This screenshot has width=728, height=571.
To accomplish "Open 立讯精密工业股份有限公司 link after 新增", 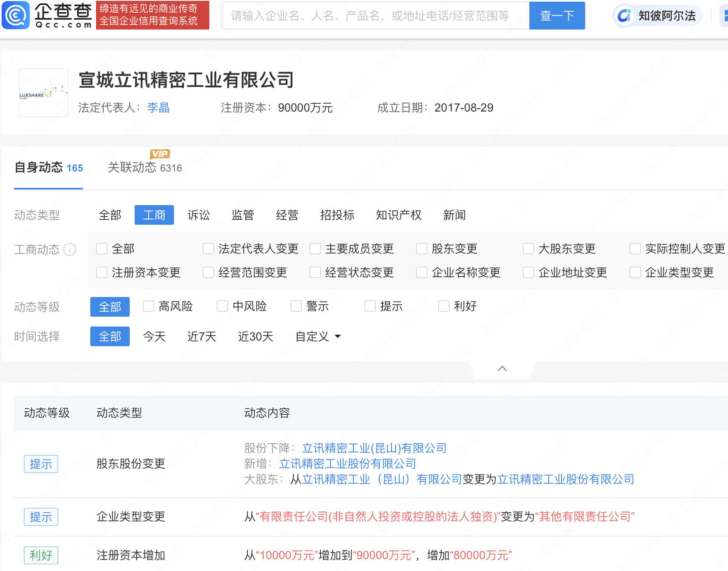I will tap(348, 464).
